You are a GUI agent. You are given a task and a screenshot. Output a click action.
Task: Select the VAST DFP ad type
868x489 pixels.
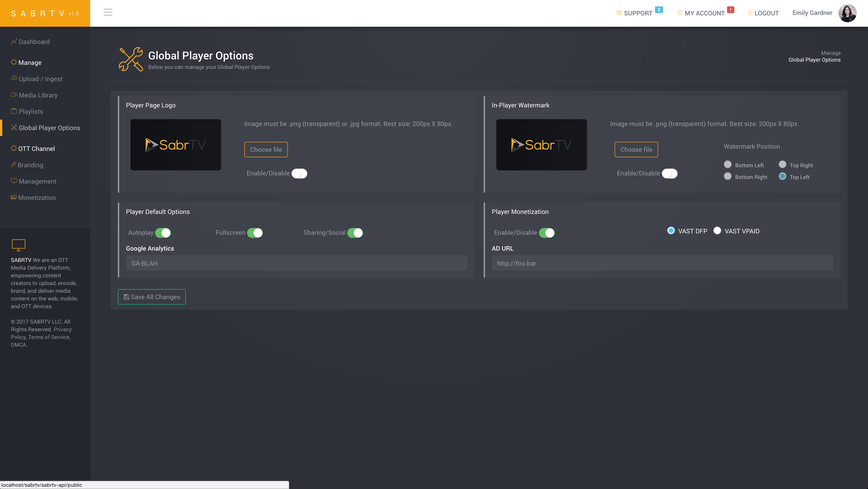671,230
